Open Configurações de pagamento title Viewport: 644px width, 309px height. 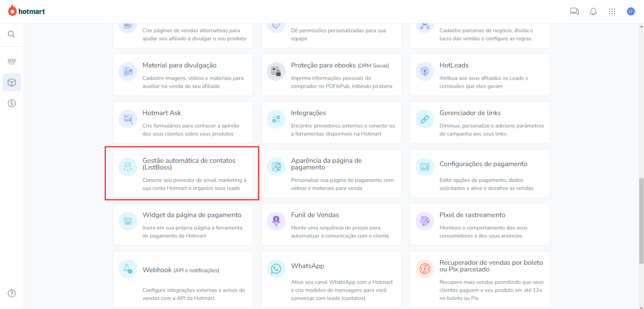pos(484,164)
